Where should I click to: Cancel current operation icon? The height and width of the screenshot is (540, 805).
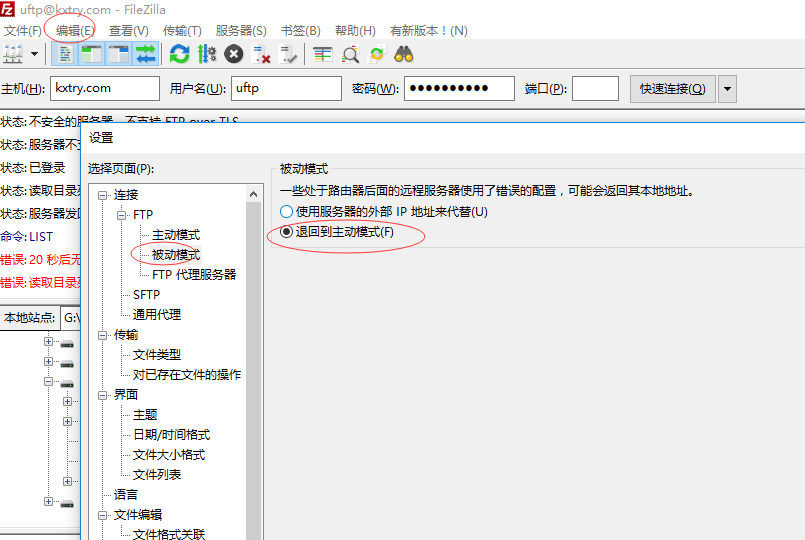[234, 54]
